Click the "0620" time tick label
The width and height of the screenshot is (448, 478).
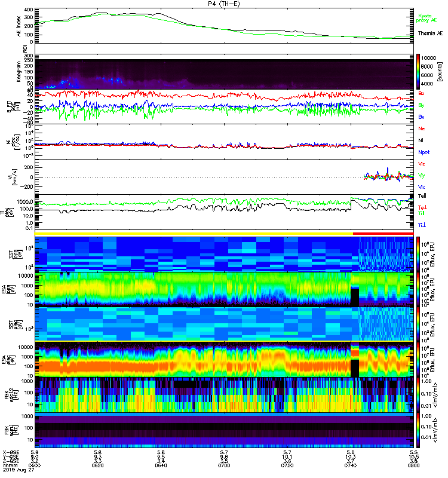pyautogui.click(x=97, y=465)
